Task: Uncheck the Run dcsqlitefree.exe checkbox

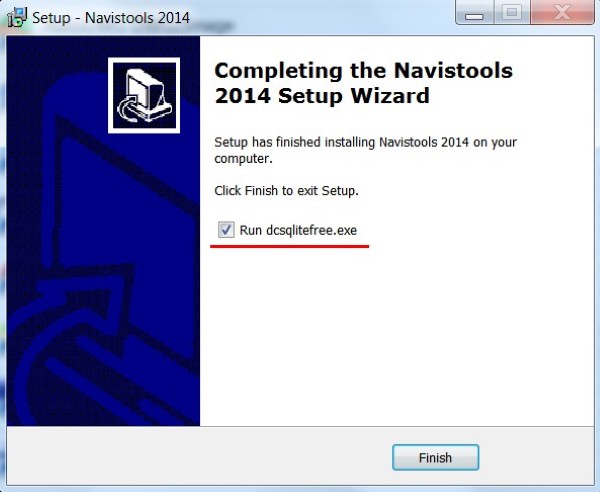Action: click(226, 230)
